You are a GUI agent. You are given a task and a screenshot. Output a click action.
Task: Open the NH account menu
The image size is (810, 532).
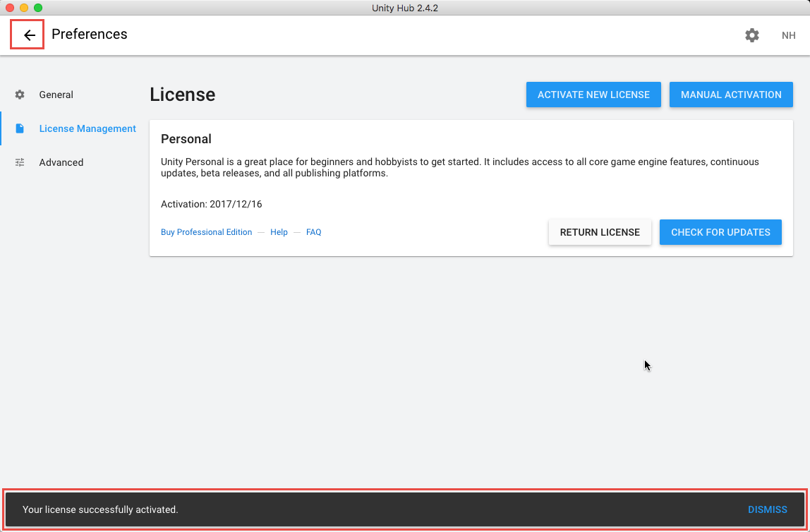click(788, 35)
